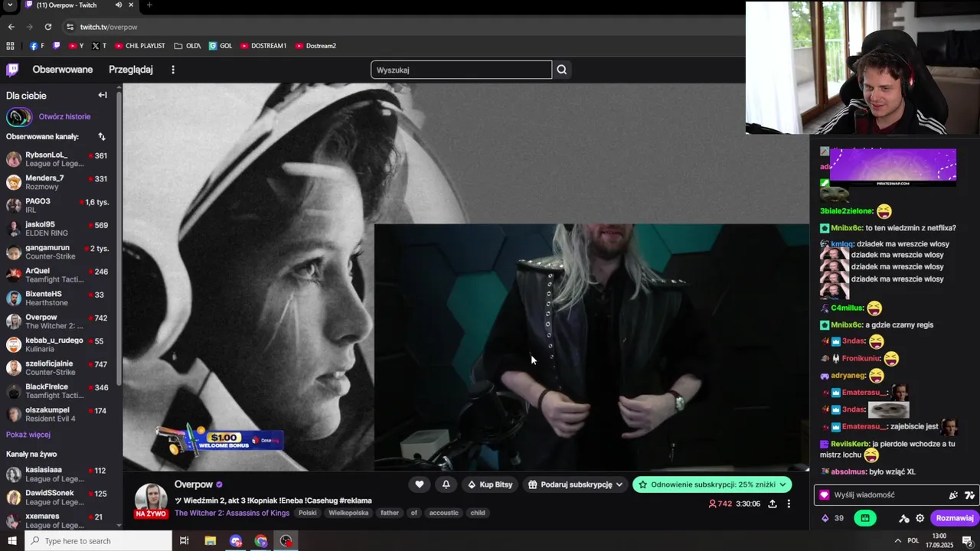This screenshot has height=551, width=980.
Task: Click the Kup Bitsy button
Action: (490, 484)
